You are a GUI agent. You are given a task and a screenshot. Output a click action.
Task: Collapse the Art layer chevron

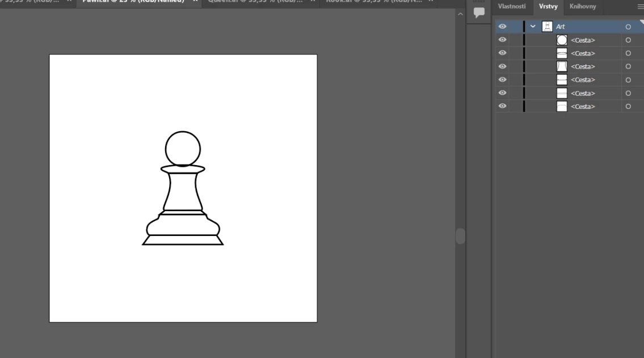click(533, 26)
